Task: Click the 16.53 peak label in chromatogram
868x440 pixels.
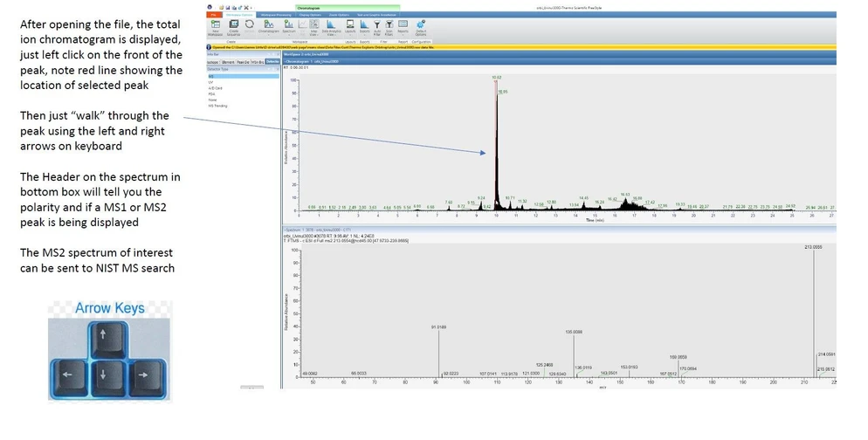Action: pos(625,195)
